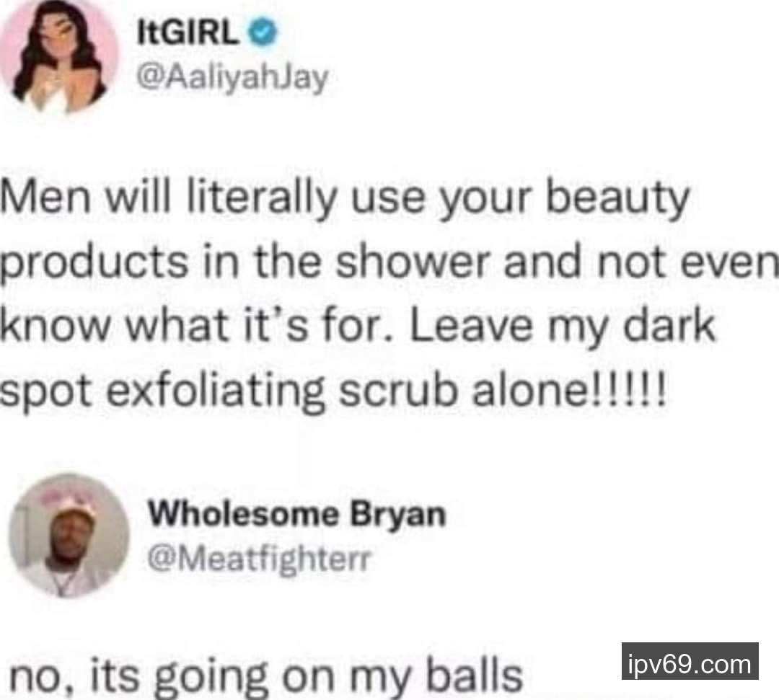Click the word 'shower' in the tweet
The height and width of the screenshot is (700, 779).
point(413,262)
